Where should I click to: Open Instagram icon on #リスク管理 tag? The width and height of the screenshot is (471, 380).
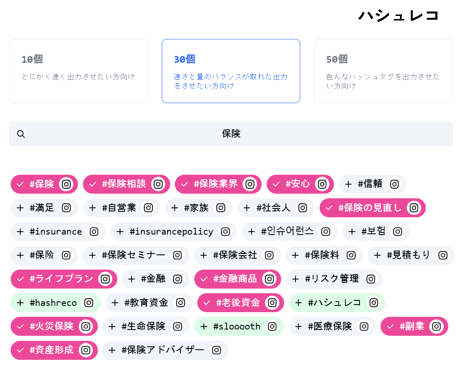pos(371,279)
